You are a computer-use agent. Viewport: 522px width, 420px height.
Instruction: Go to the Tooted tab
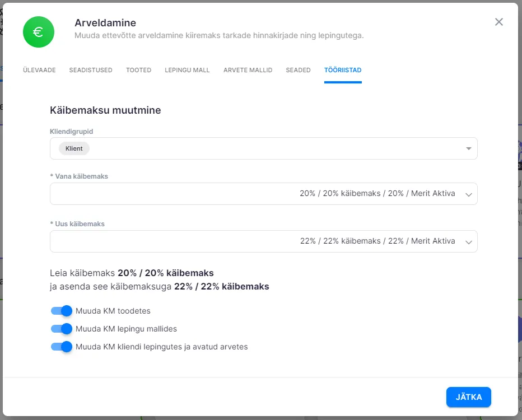pos(138,70)
